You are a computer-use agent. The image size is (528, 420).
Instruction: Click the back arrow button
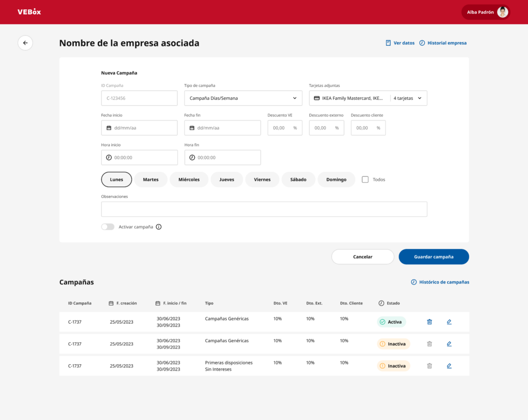point(25,43)
